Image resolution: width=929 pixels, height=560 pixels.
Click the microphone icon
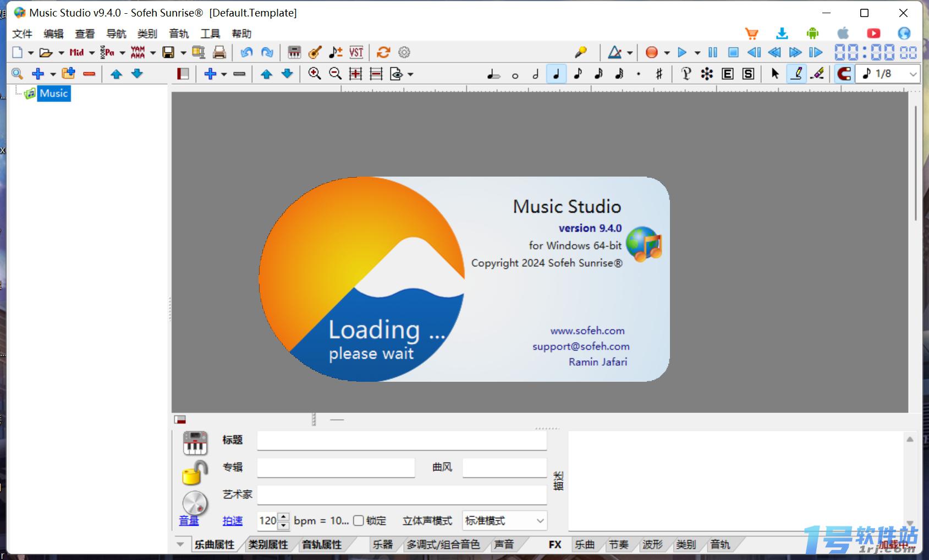(x=581, y=52)
